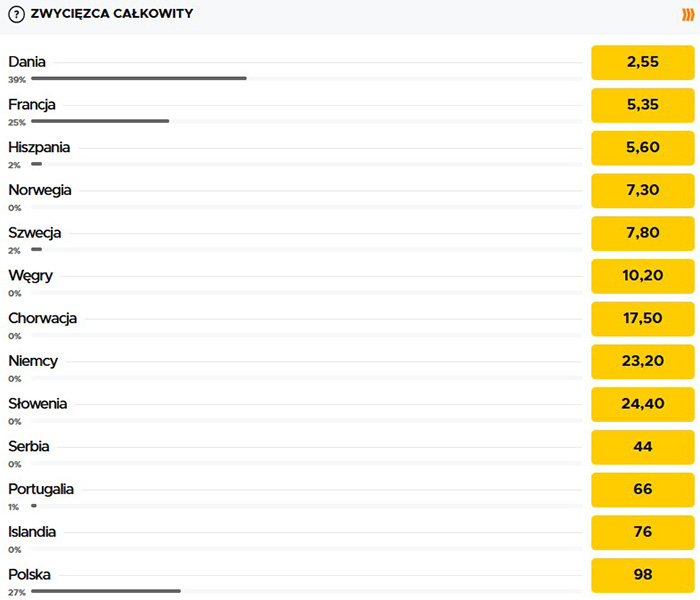This screenshot has height=600, width=700.
Task: Select Serbia odds 44
Action: (x=642, y=447)
